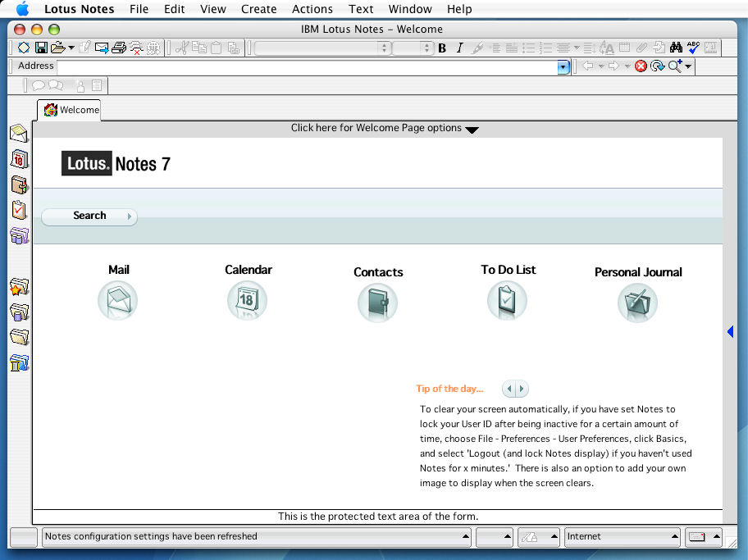
Task: Click the Bold formatting button
Action: [x=442, y=48]
